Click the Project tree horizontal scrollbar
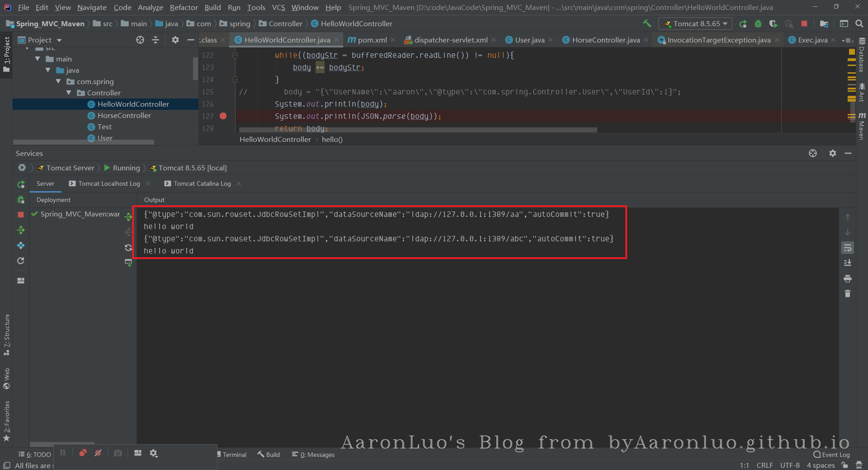Viewport: 868px width, 470px height. coord(84,142)
